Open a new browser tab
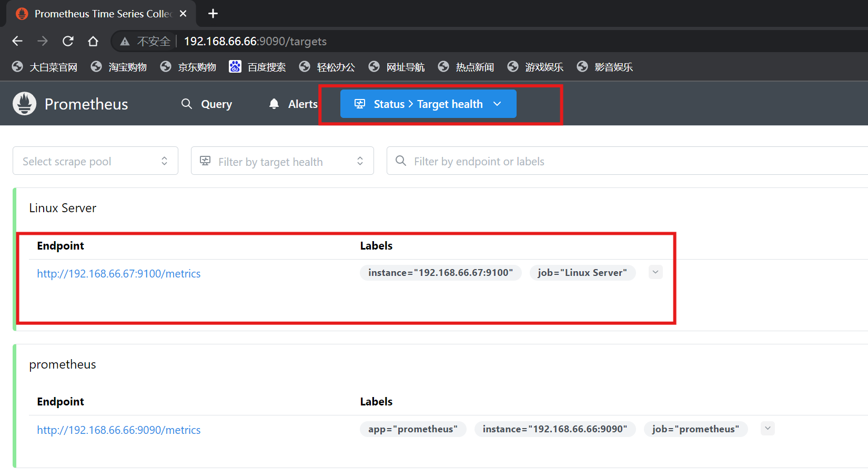Image resolution: width=868 pixels, height=476 pixels. [213, 14]
